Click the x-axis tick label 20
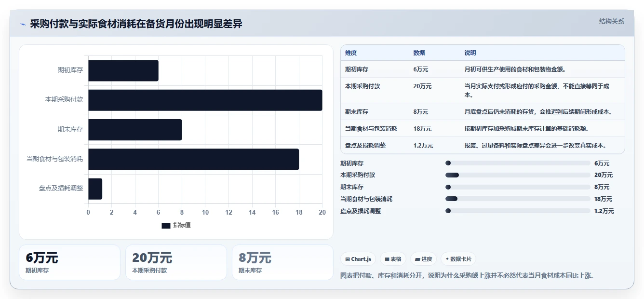644x299 pixels. (x=322, y=212)
